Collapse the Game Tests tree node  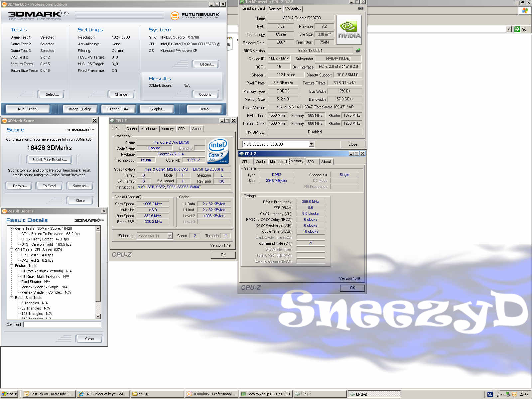pos(11,228)
